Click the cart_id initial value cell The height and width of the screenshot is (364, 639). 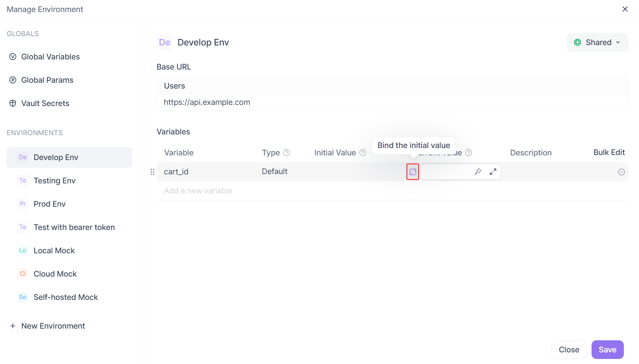pos(358,172)
